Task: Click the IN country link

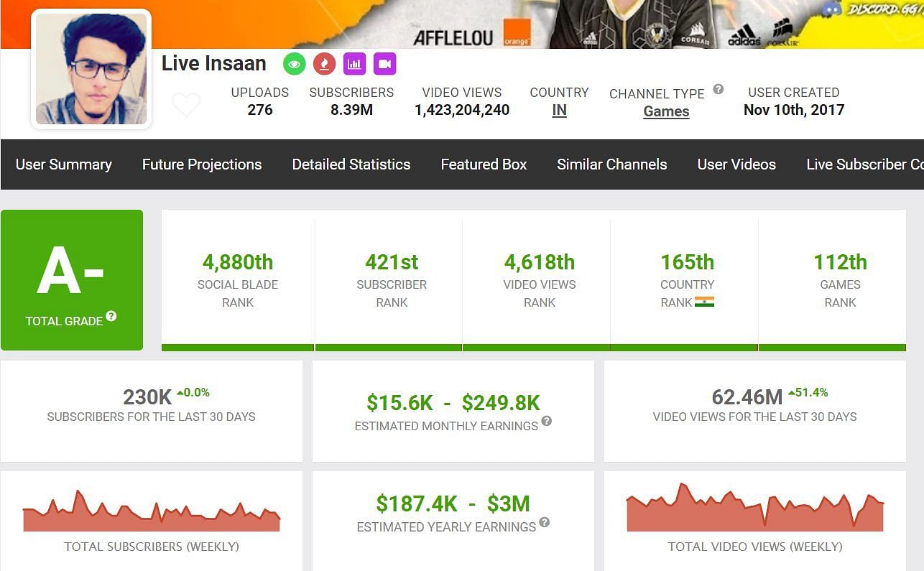Action: [559, 111]
